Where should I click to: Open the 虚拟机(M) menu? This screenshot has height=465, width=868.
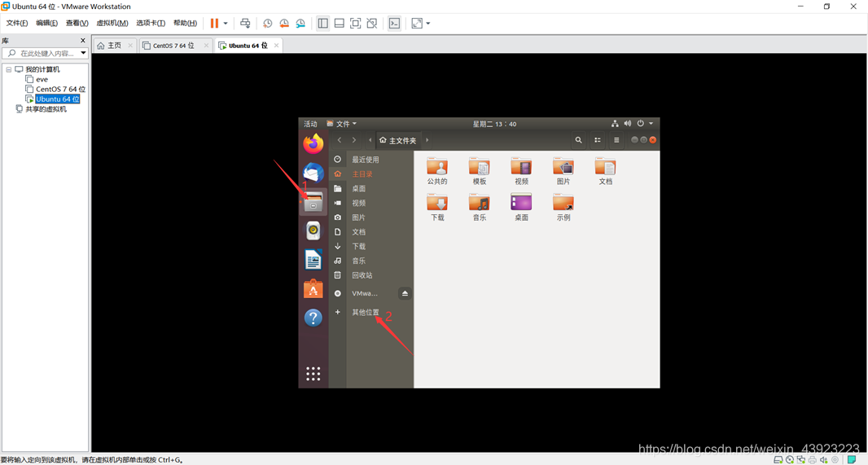tap(112, 24)
